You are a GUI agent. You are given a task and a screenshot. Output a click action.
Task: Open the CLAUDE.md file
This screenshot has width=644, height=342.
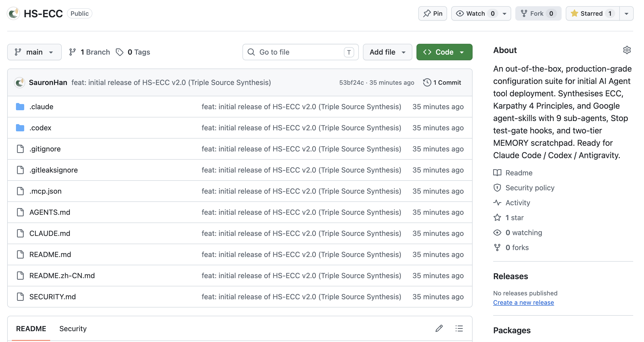point(50,233)
